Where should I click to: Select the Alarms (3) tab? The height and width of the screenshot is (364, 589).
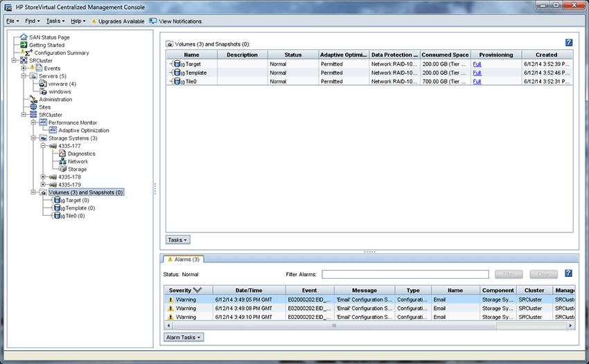[184, 260]
